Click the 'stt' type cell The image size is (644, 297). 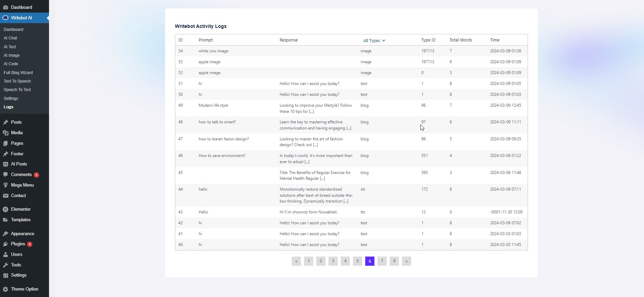pyautogui.click(x=363, y=189)
